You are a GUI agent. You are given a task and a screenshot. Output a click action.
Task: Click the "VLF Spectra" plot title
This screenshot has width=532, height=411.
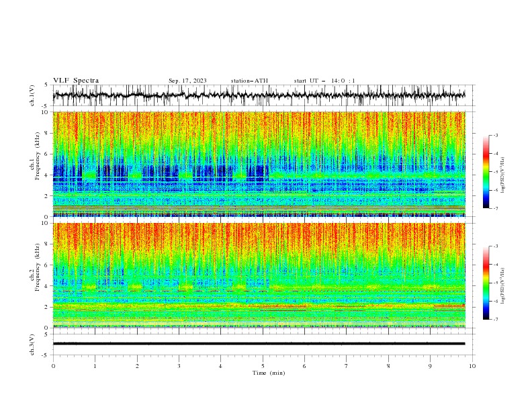click(x=76, y=81)
